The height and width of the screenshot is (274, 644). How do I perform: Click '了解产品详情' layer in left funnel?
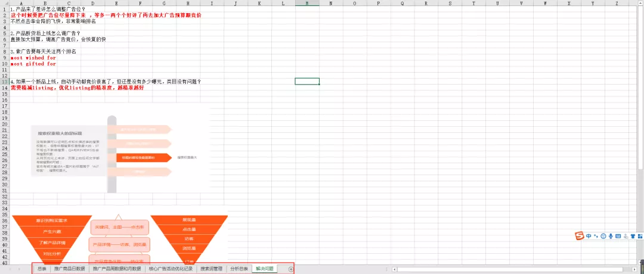52,242
